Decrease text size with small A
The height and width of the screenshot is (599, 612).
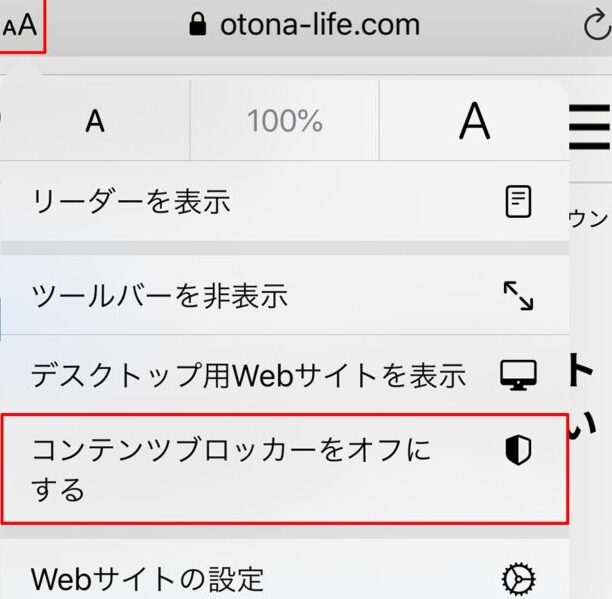(95, 122)
